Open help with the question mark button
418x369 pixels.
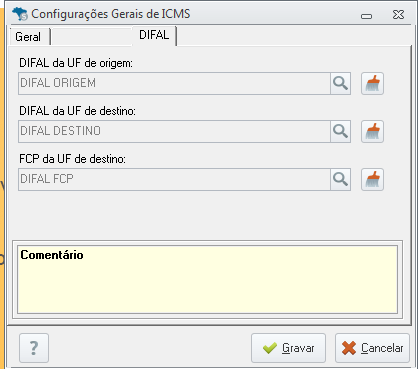34,348
